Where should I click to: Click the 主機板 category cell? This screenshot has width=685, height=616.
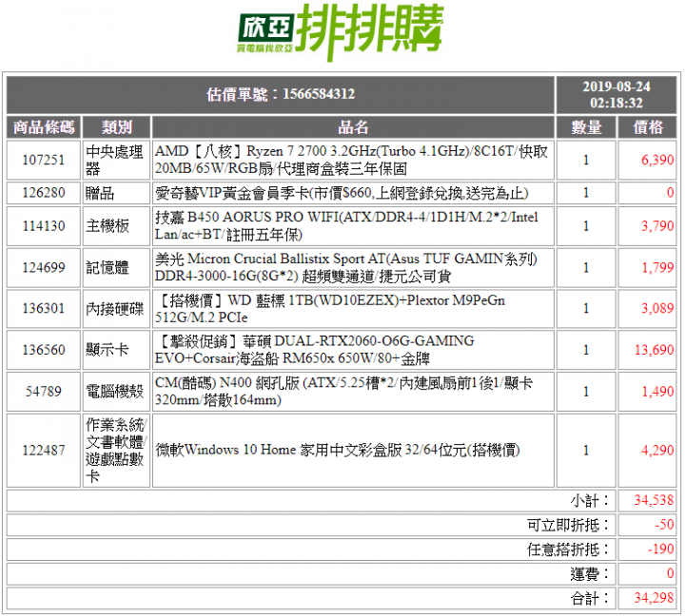pos(117,225)
